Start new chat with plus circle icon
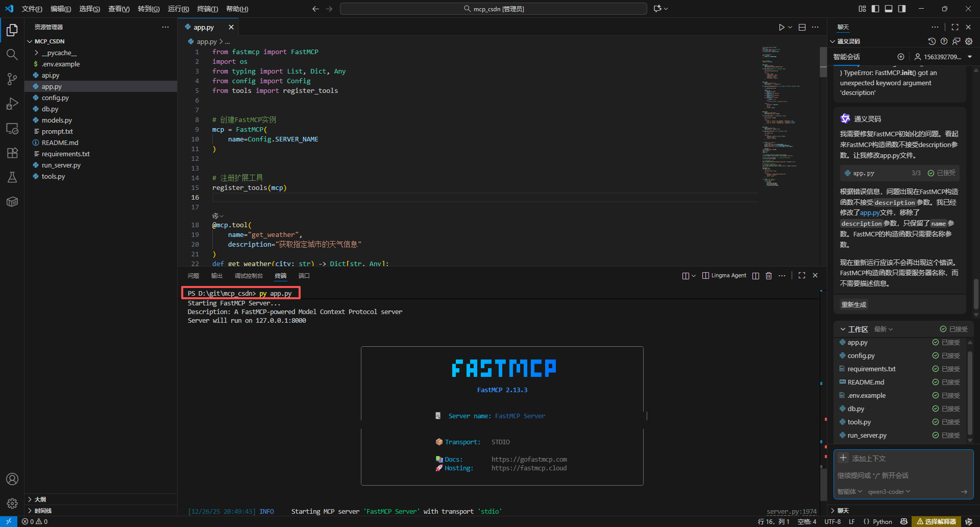This screenshot has height=527, width=980. coord(901,57)
